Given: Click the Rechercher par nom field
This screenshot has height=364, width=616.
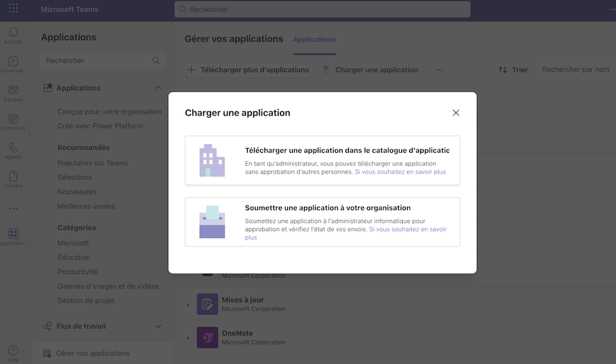Looking at the screenshot, I should 576,69.
